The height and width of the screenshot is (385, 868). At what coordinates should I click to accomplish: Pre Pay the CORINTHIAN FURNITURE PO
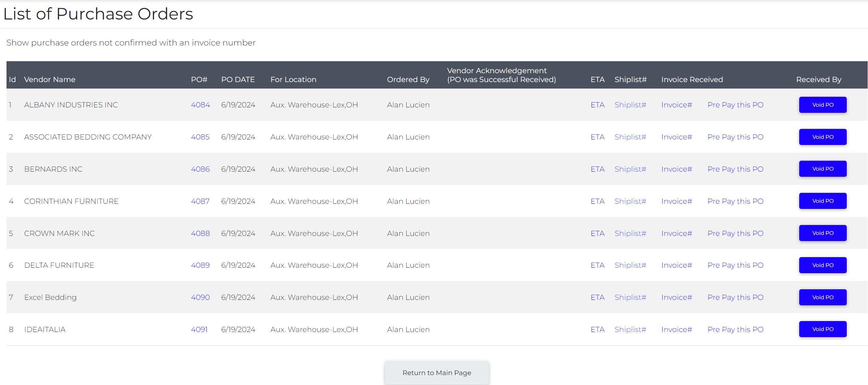736,201
